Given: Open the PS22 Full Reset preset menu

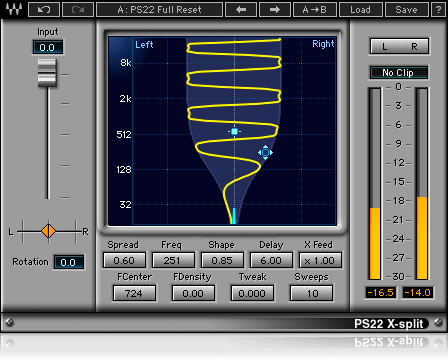Looking at the screenshot, I should click(159, 9).
